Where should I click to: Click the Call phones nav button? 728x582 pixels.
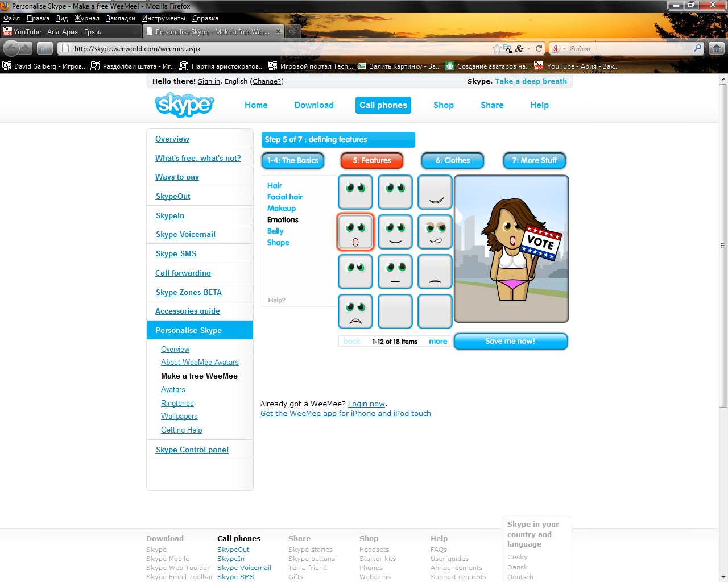(x=383, y=105)
